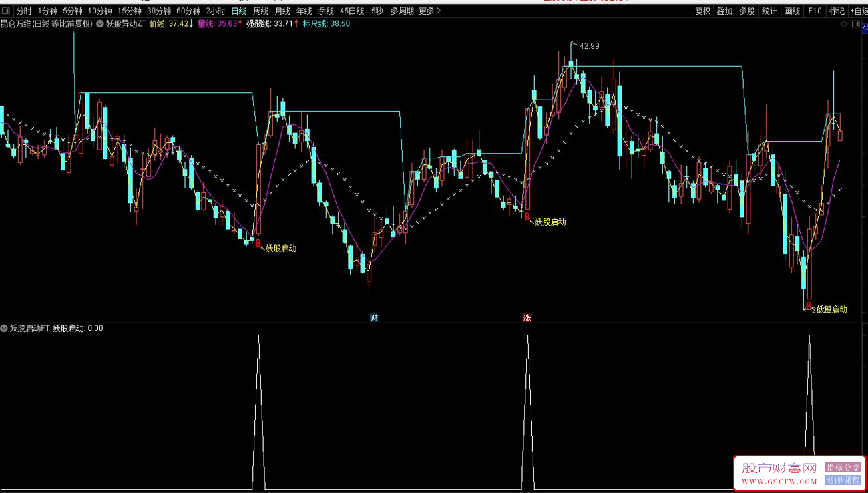Open the 画线 drawing tools
Screen dimensions: 868x493
coord(792,11)
